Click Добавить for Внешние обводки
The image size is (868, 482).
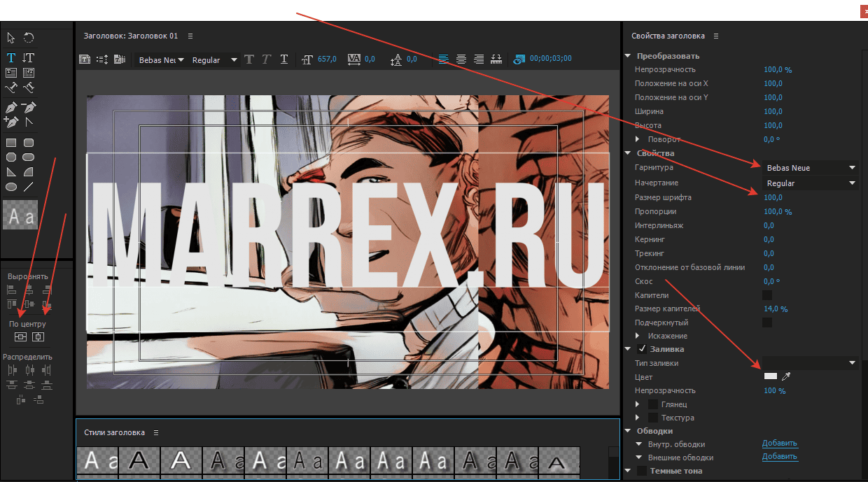(780, 457)
